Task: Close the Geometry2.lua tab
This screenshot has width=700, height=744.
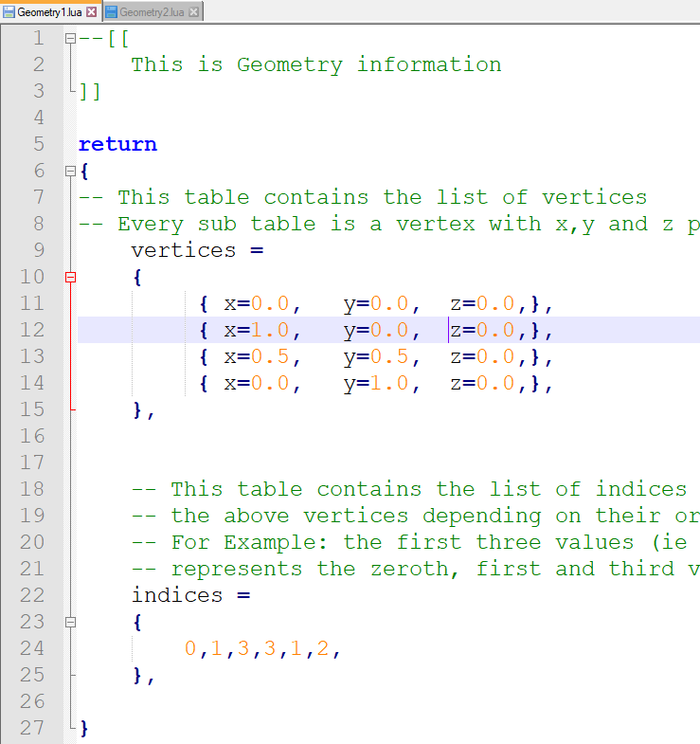Action: (x=193, y=12)
